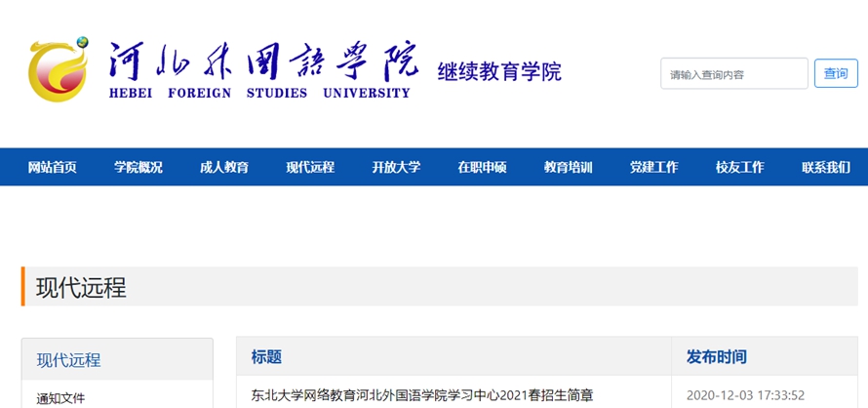868x408 pixels.
Task: Click the 继续教育学院 heading text
Action: 499,72
